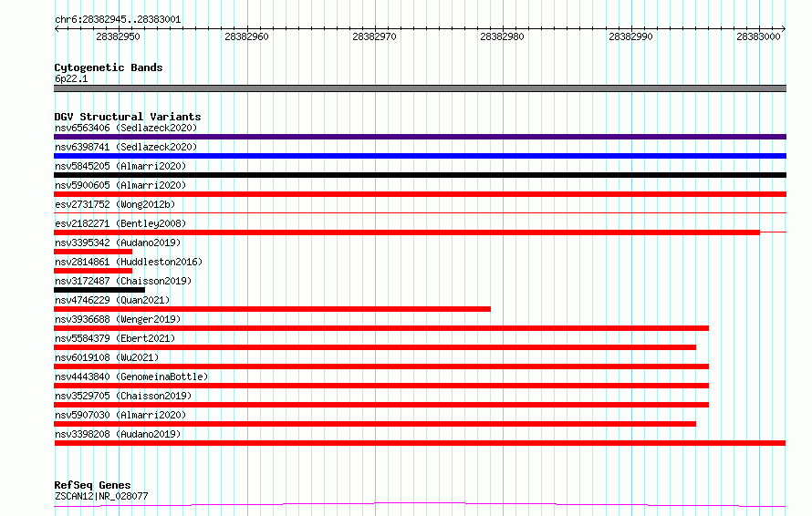This screenshot has width=812, height=516.
Task: Click the chr6:28382945..28383001 coordinate label
Action: click(x=118, y=20)
